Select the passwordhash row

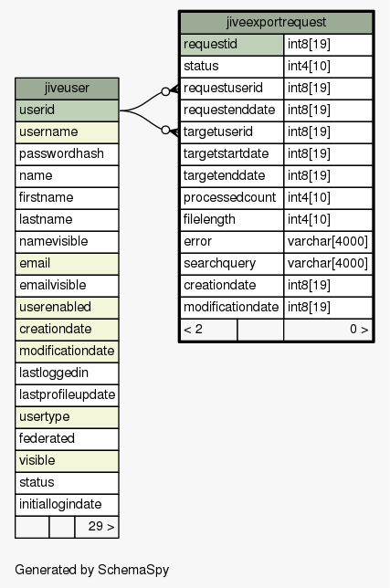pyautogui.click(x=67, y=154)
